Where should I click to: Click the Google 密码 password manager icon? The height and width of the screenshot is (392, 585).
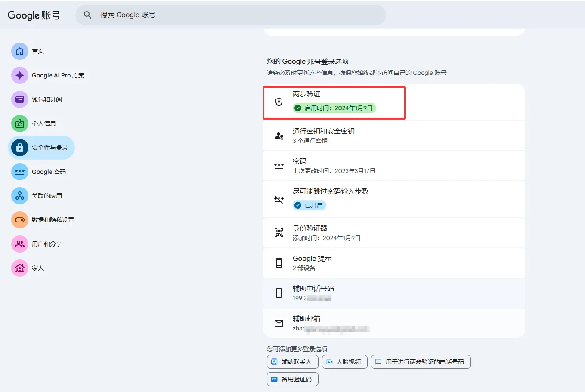pyautogui.click(x=20, y=172)
